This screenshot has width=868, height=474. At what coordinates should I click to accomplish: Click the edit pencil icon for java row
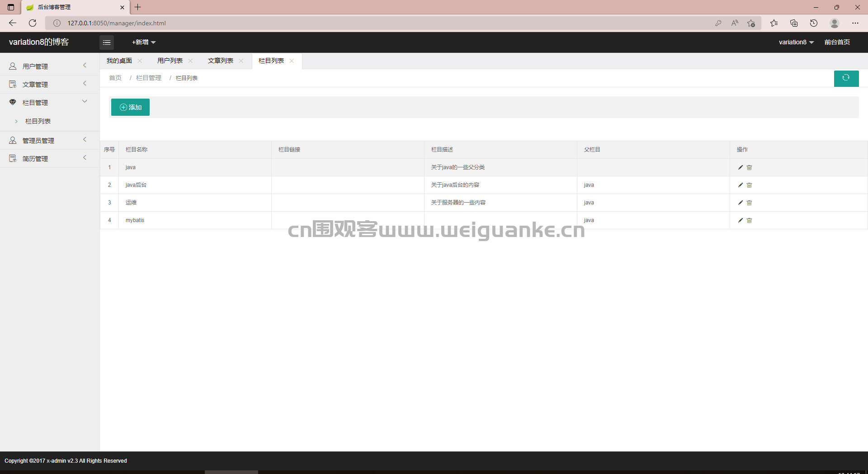740,167
